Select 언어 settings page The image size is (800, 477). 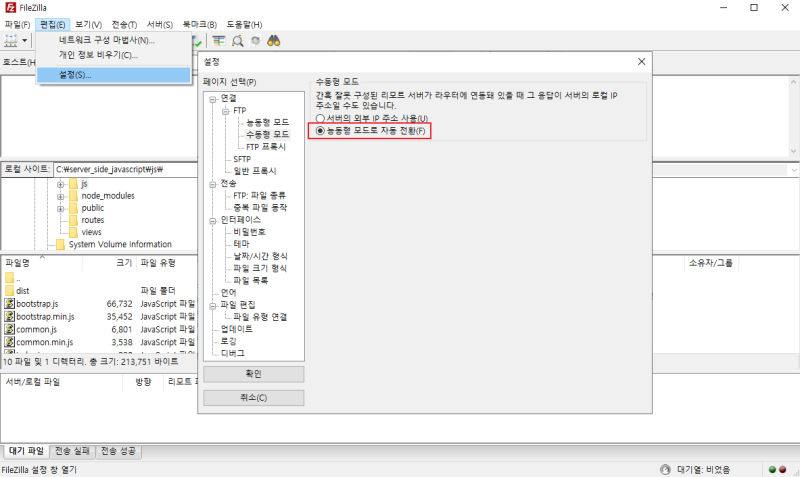coord(228,293)
